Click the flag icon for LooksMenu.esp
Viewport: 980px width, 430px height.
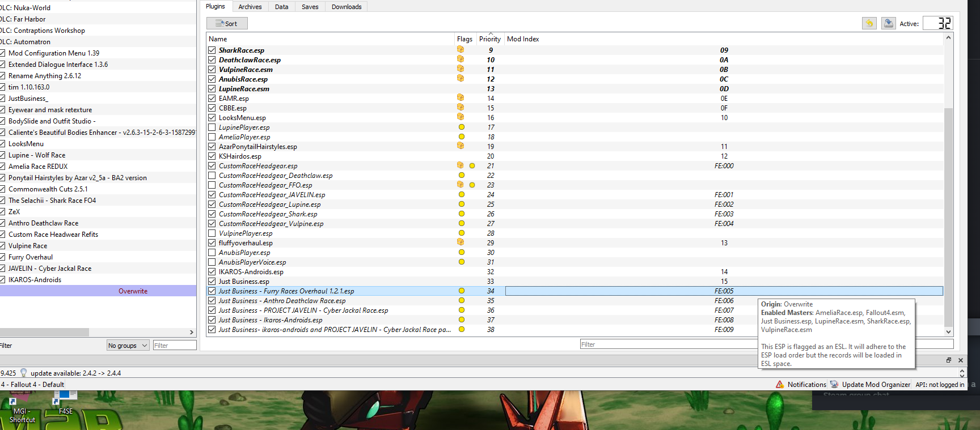[461, 117]
